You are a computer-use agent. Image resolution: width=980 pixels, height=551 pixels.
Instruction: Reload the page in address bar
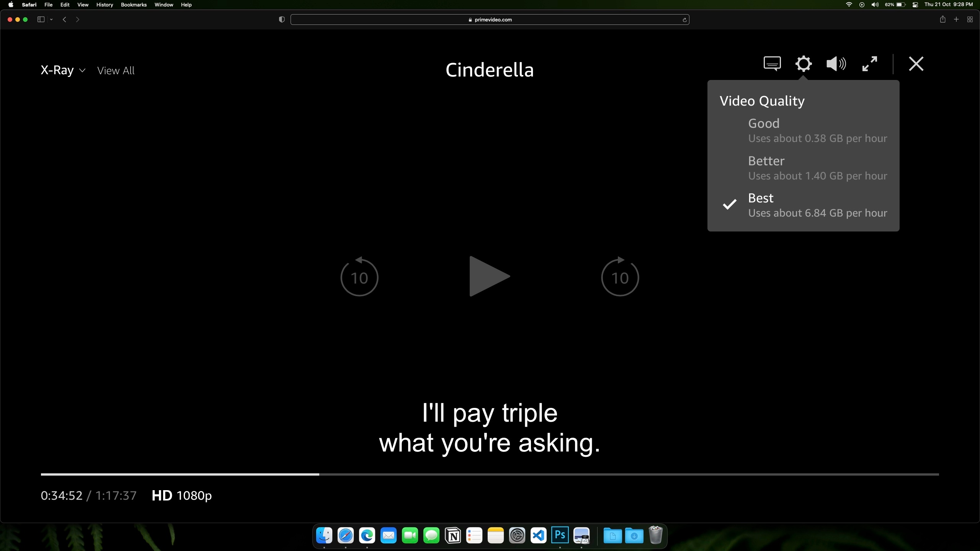coord(684,20)
